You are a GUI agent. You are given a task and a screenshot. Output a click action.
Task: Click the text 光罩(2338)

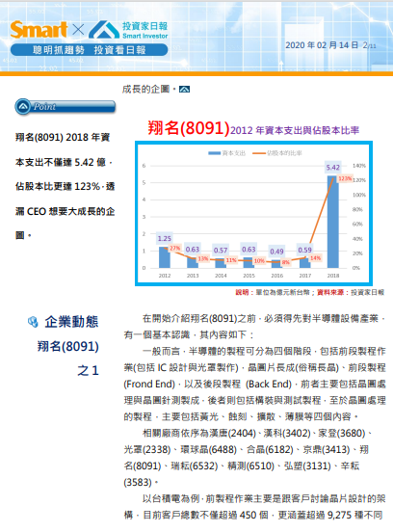pos(147,449)
